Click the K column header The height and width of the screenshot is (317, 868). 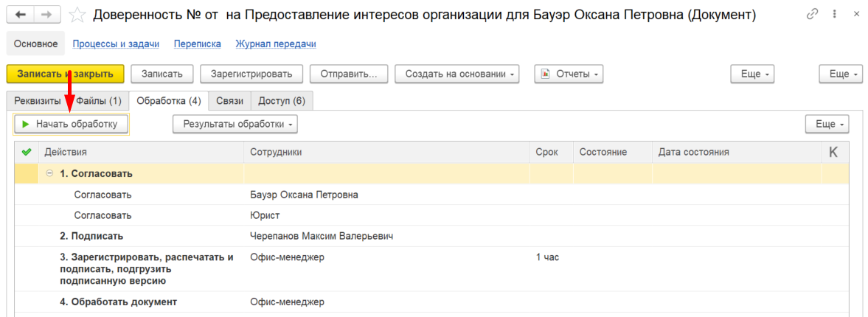(x=833, y=152)
